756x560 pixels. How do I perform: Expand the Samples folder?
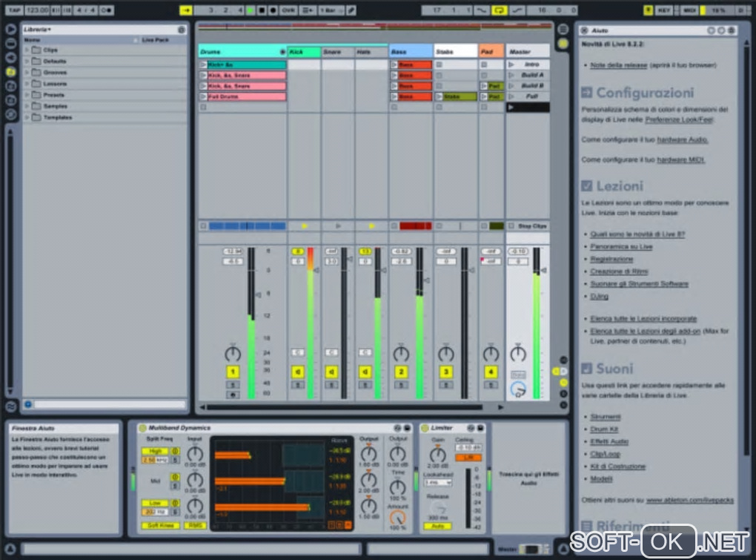click(x=27, y=106)
